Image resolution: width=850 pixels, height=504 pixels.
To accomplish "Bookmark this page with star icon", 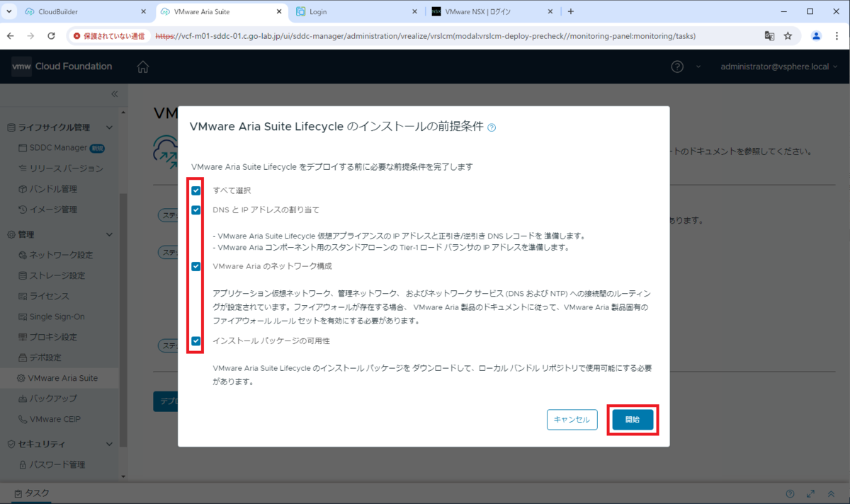I will pos(788,35).
